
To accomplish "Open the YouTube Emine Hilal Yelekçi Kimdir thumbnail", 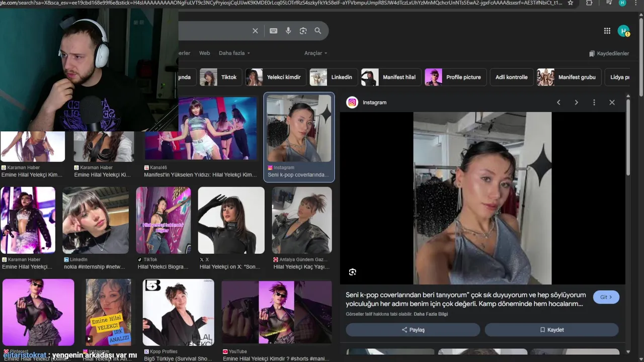I will (277, 312).
